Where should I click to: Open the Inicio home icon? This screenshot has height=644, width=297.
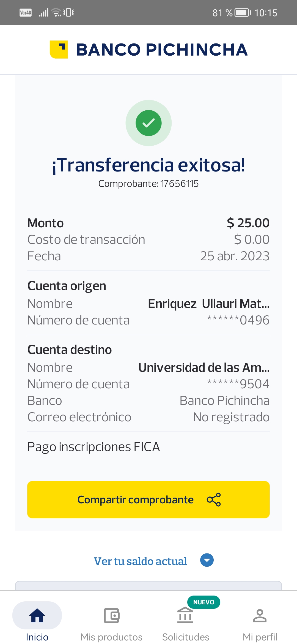[37, 616]
